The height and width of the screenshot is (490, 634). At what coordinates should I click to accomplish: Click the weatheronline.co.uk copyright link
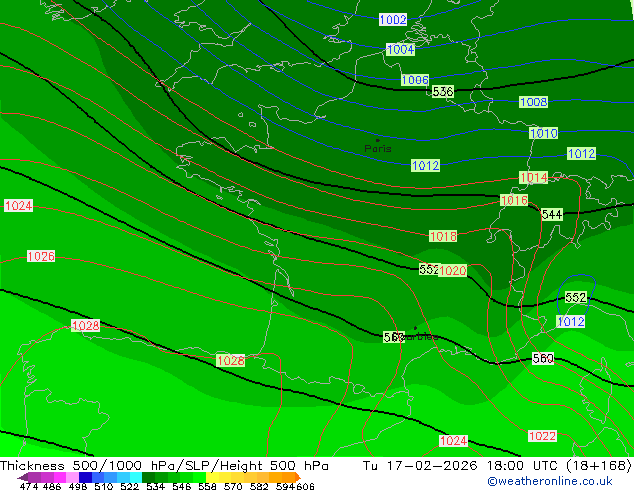pos(549,481)
